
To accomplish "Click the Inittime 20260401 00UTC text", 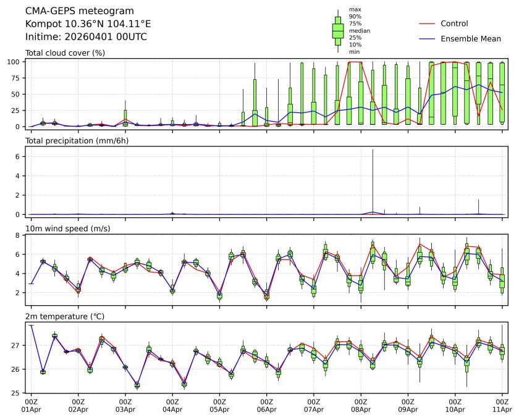I will tap(86, 37).
